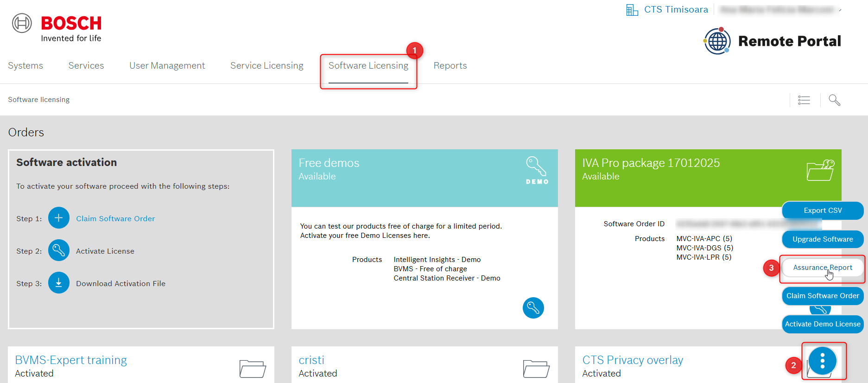Click the key icon beside Activate License
Viewport: 868px width, 383px height.
[x=59, y=250]
